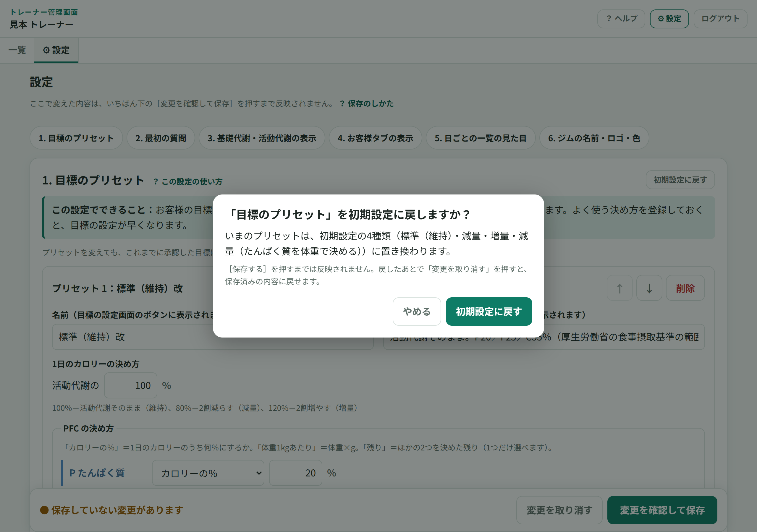Cancel the dialog with やめる

[x=417, y=312]
